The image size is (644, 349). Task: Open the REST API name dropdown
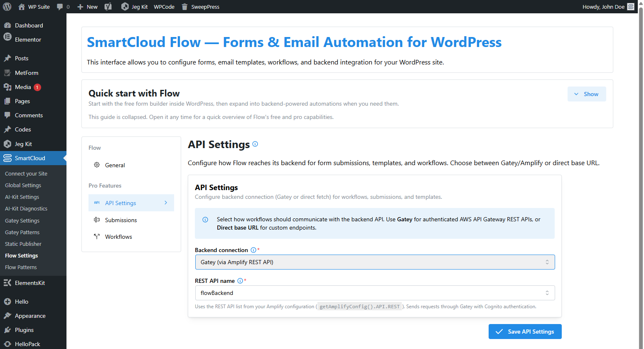375,293
